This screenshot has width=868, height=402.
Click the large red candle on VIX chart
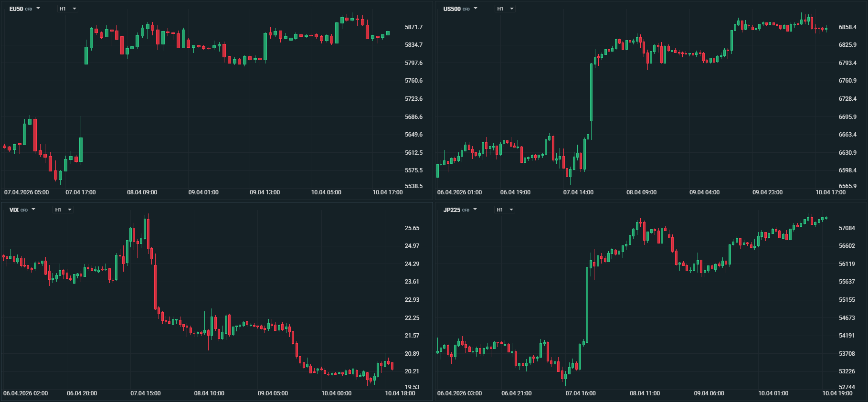coord(155,286)
